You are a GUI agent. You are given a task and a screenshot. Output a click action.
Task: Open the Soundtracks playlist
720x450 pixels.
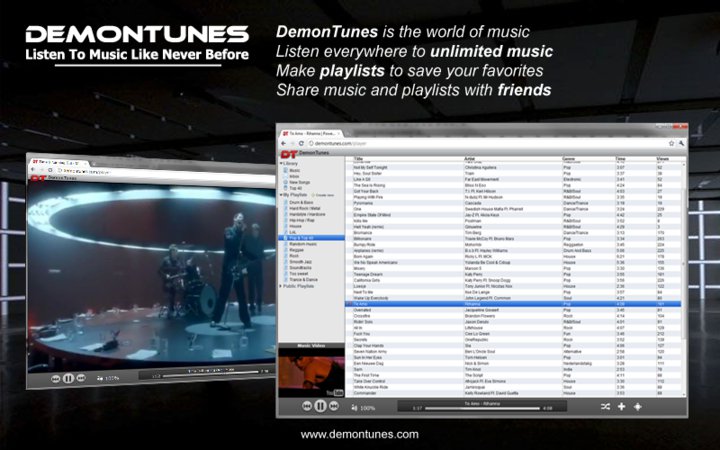pyautogui.click(x=300, y=268)
